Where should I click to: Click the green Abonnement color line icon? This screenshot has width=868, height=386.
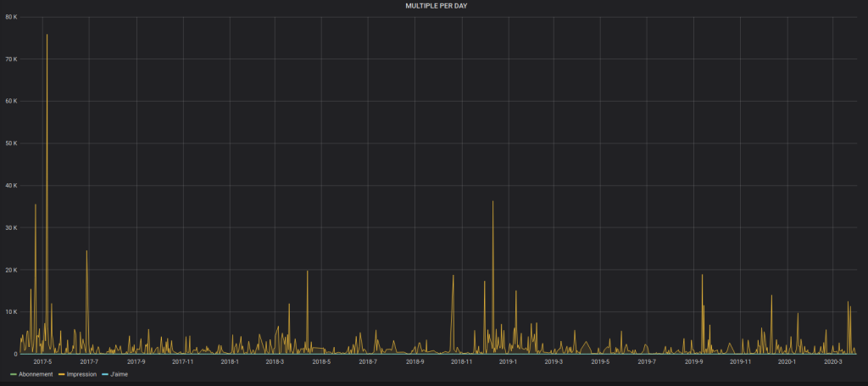point(13,374)
